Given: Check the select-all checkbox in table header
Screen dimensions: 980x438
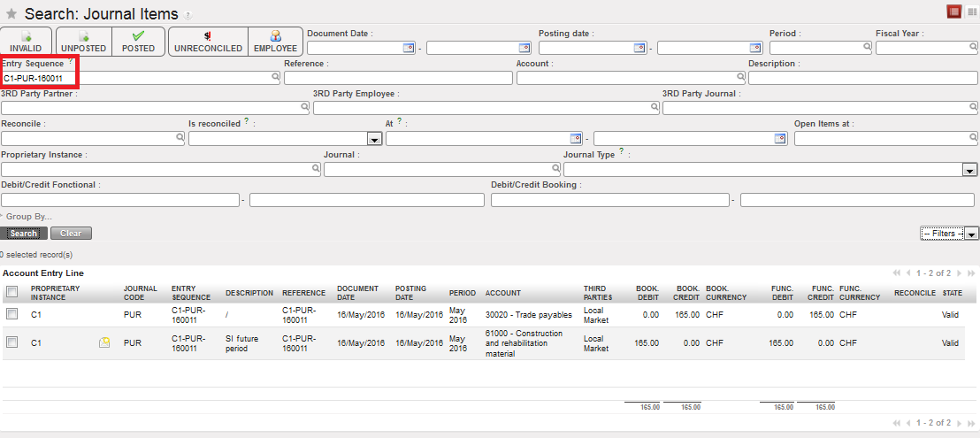Looking at the screenshot, I should click(x=11, y=292).
